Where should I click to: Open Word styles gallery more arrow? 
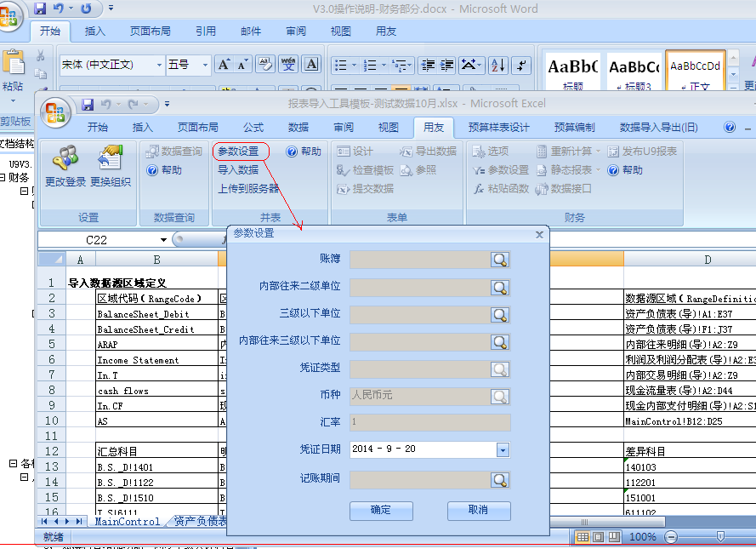coord(733,88)
